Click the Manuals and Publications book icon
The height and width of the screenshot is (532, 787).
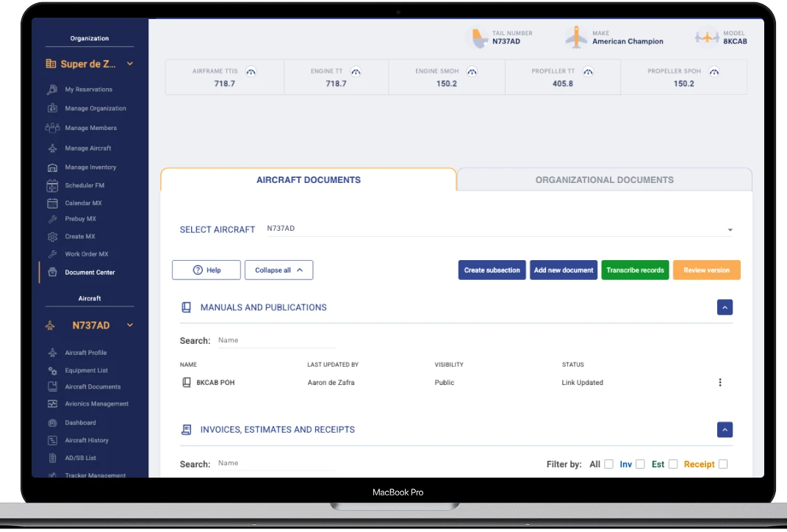click(x=186, y=308)
